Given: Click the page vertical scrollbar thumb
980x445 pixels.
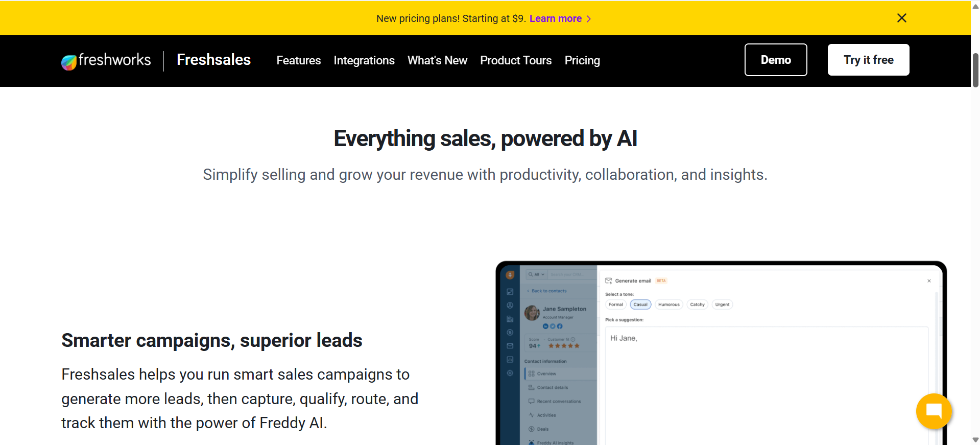Looking at the screenshot, I should (975, 70).
